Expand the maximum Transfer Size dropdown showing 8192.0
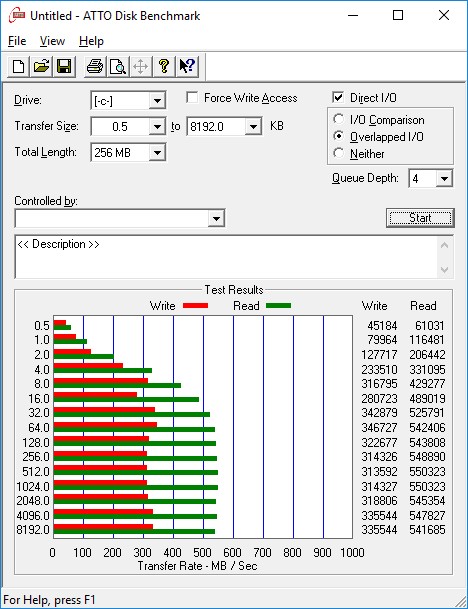 [x=253, y=127]
